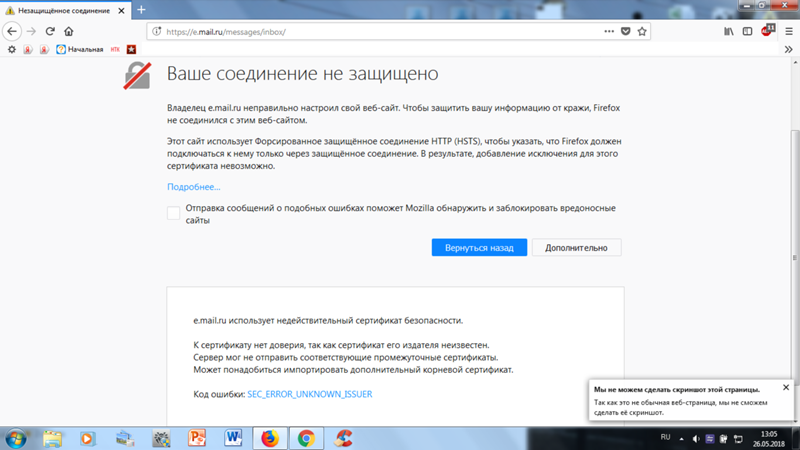The height and width of the screenshot is (450, 800).
Task: Open the gear bookmark on bookmarks bar
Action: point(12,49)
